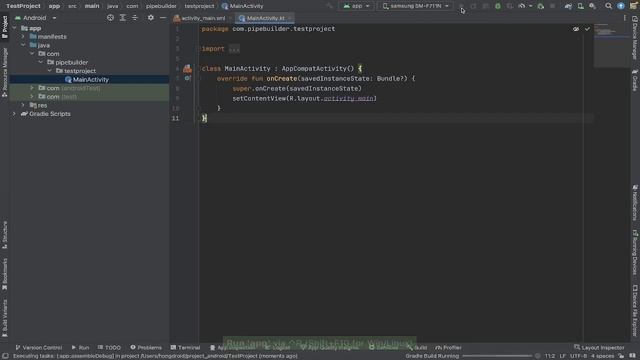Open the samsung SM-F711N device dropdown
Screen dimensions: 640x360
click(416, 6)
